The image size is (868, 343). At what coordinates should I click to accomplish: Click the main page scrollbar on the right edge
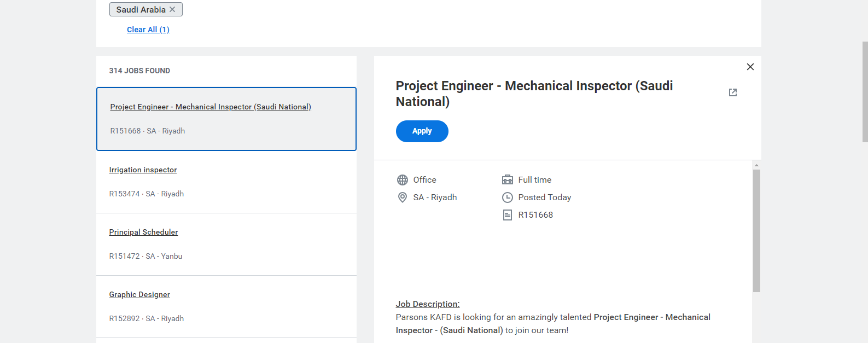[x=864, y=93]
